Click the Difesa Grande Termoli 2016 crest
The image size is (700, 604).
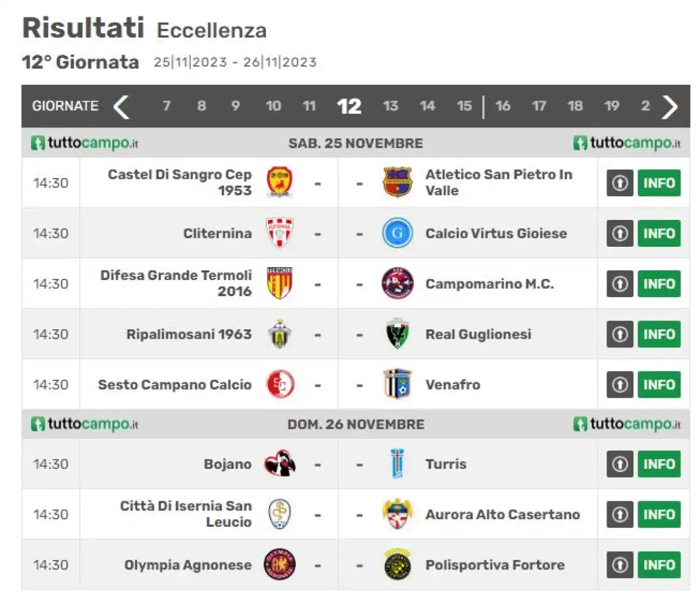point(279,283)
